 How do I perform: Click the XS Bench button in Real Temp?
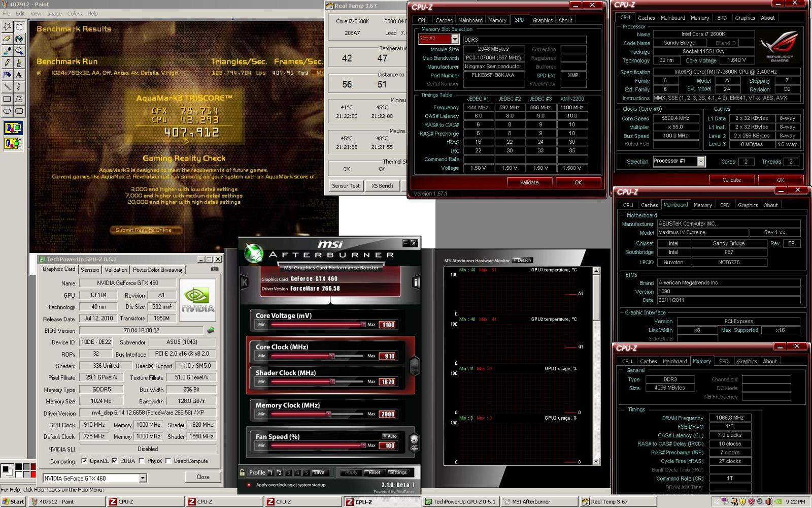point(382,186)
